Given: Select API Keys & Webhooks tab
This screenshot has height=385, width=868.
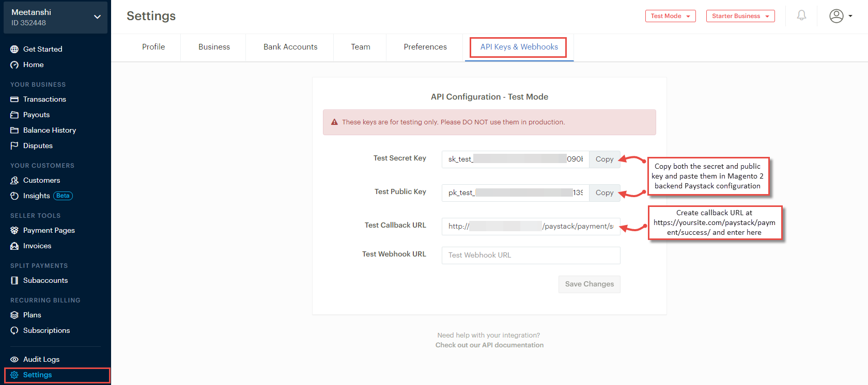Looking at the screenshot, I should 519,47.
